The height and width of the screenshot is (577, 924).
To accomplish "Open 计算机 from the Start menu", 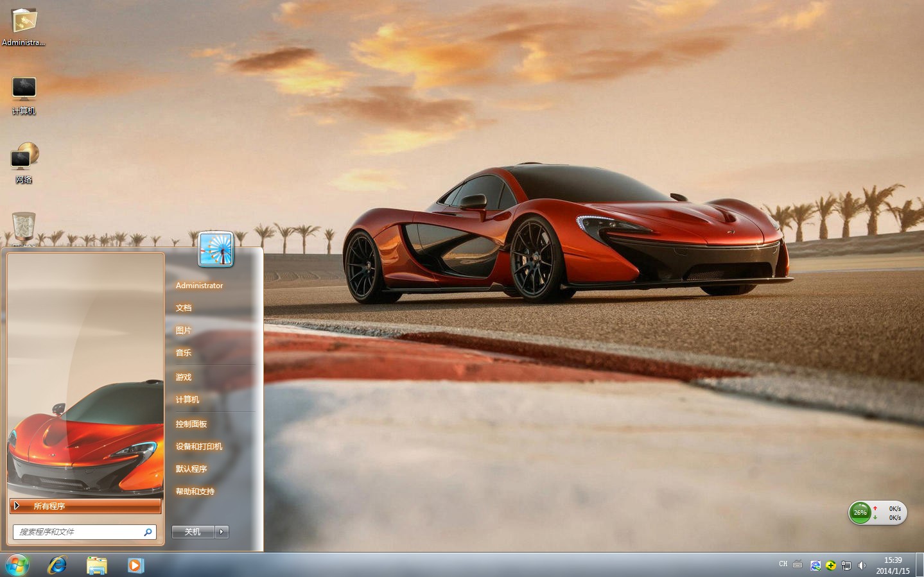I will tap(187, 400).
